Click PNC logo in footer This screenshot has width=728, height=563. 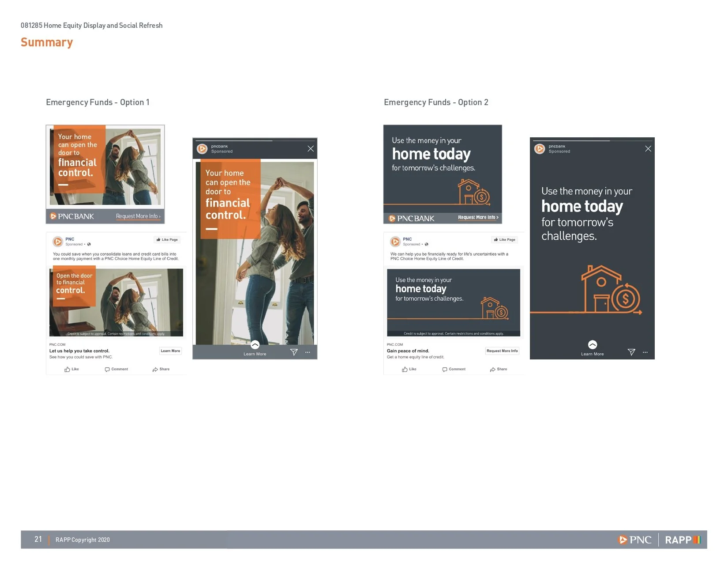click(635, 540)
